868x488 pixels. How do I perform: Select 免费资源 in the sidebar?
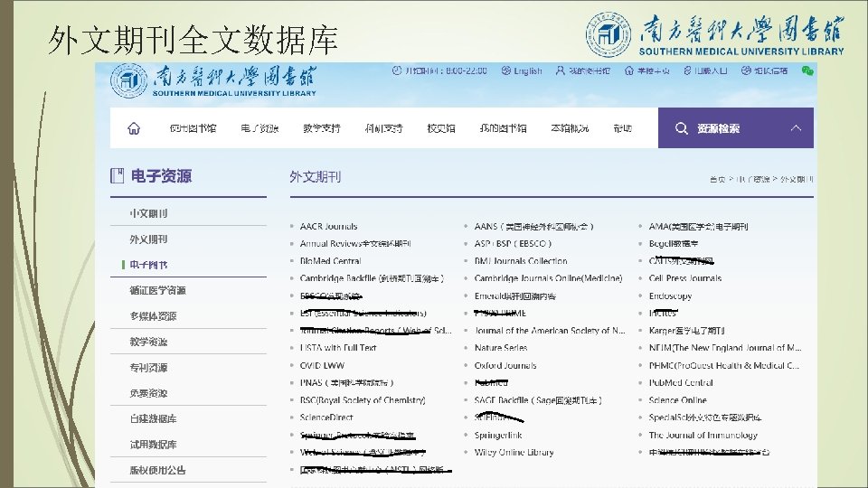click(x=148, y=393)
